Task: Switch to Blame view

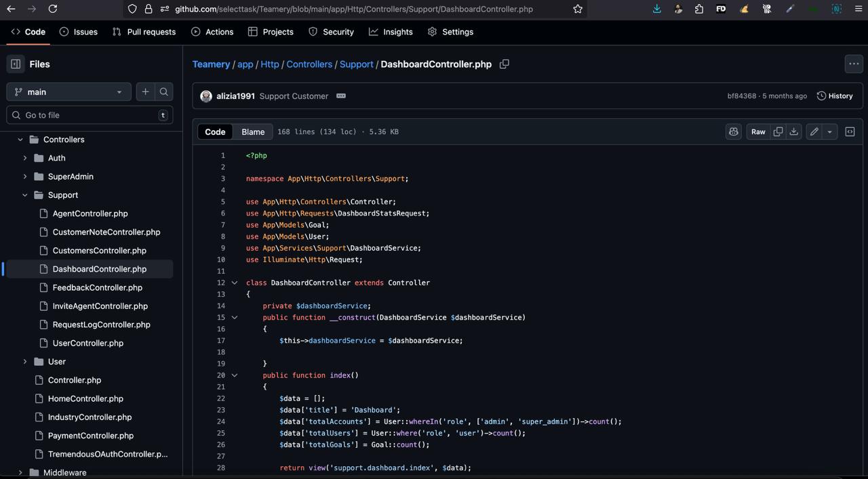Action: pos(253,132)
